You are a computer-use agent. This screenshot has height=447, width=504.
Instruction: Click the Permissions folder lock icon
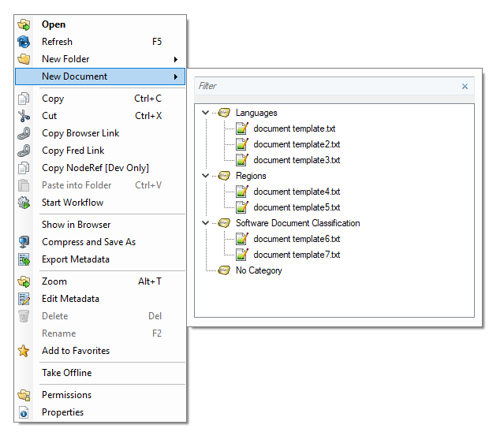coord(24,395)
